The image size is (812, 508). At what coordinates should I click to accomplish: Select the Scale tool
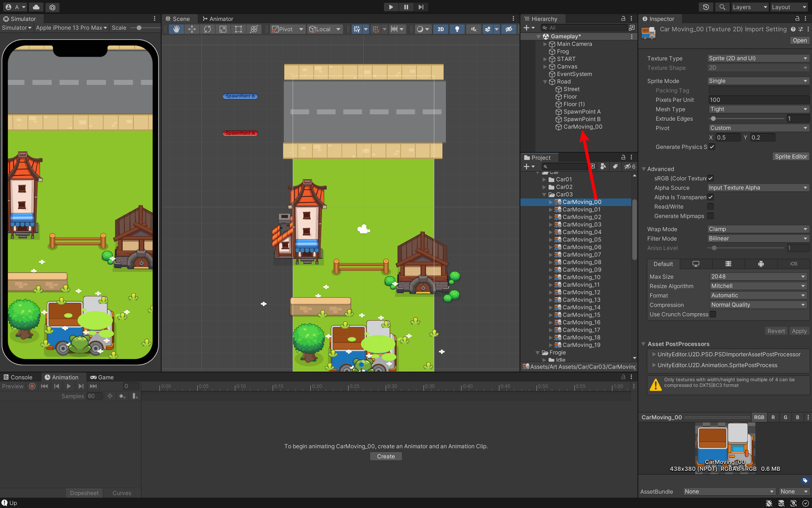(x=223, y=29)
